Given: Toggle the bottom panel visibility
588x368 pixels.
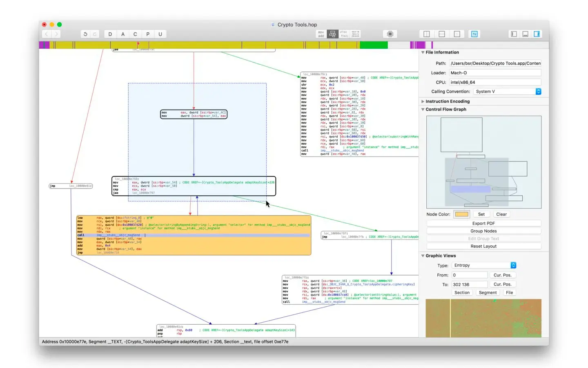Looking at the screenshot, I should (526, 34).
